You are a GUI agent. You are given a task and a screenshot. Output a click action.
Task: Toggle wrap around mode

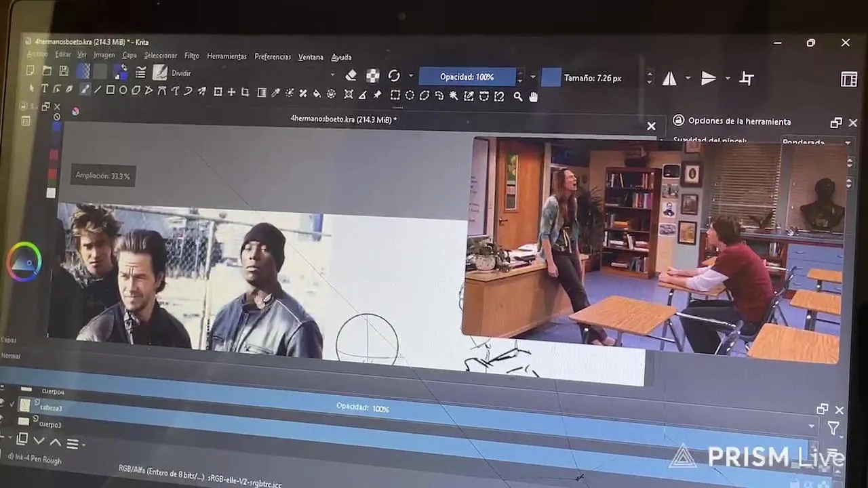[x=747, y=79]
